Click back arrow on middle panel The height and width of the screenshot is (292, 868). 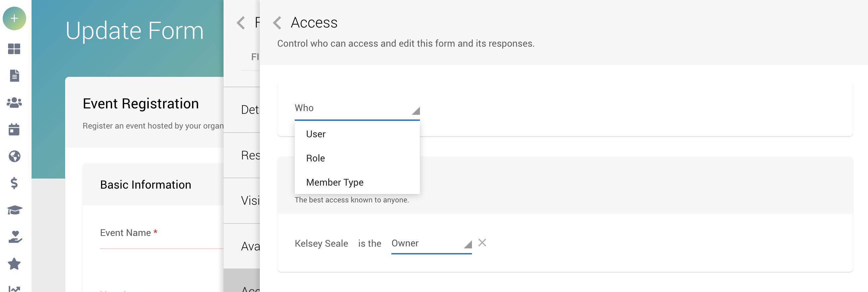tap(241, 23)
